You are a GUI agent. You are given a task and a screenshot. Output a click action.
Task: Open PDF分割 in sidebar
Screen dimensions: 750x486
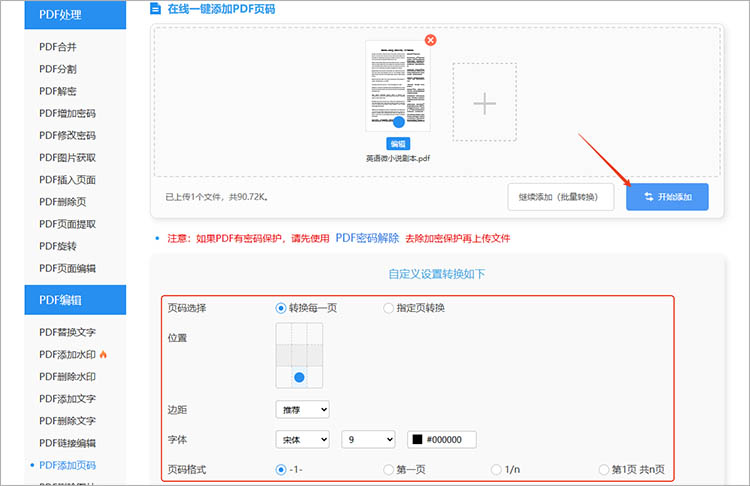[58, 69]
